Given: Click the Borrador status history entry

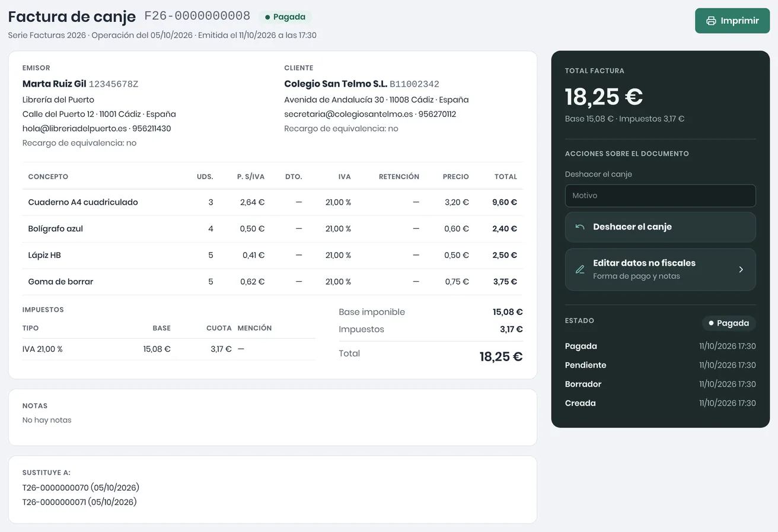Looking at the screenshot, I should (x=660, y=384).
